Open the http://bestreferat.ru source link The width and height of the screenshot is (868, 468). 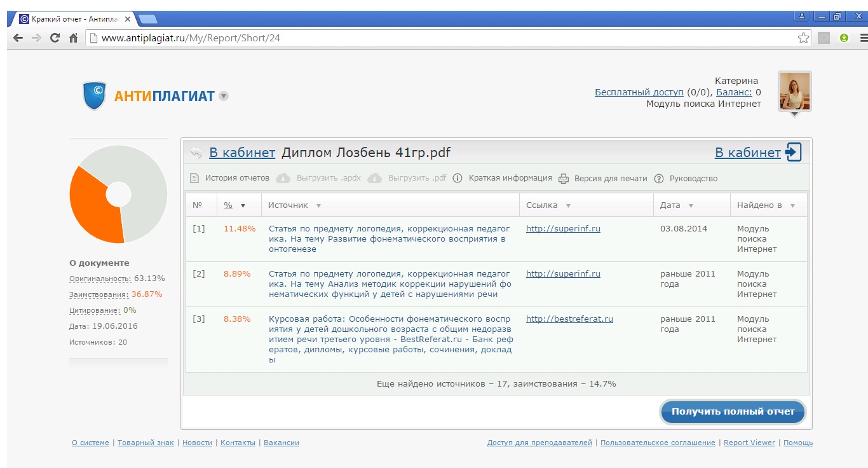pos(569,319)
